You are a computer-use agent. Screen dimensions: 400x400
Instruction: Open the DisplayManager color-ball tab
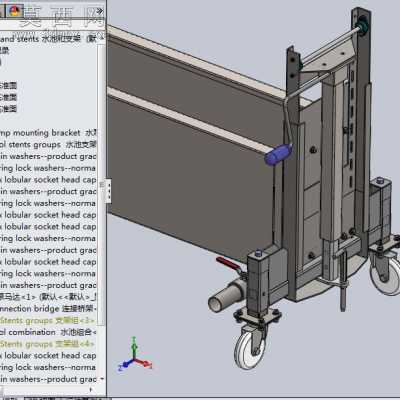(x=14, y=11)
